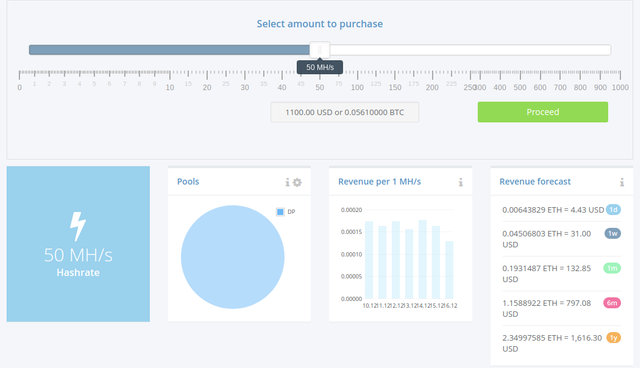640x368 pixels.
Task: Click the 0.04506803 ETH = 31.00 USD row
Action: (562, 239)
